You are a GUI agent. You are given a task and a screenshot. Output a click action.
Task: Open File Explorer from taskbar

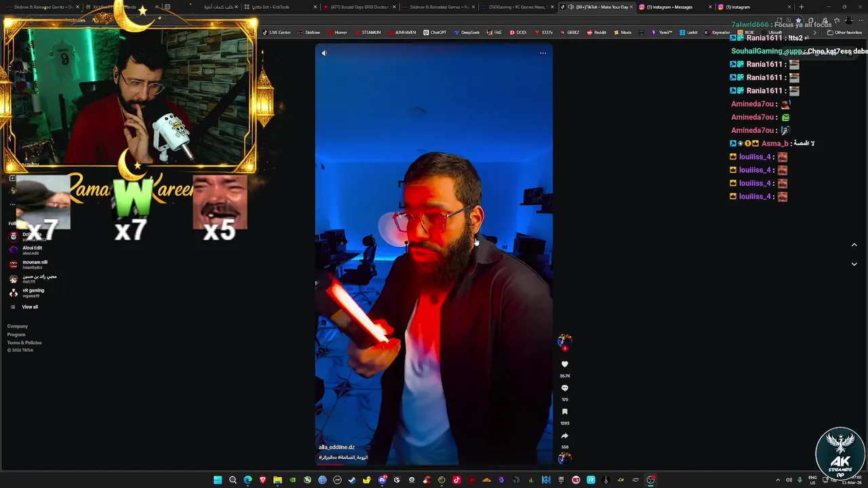point(277,480)
